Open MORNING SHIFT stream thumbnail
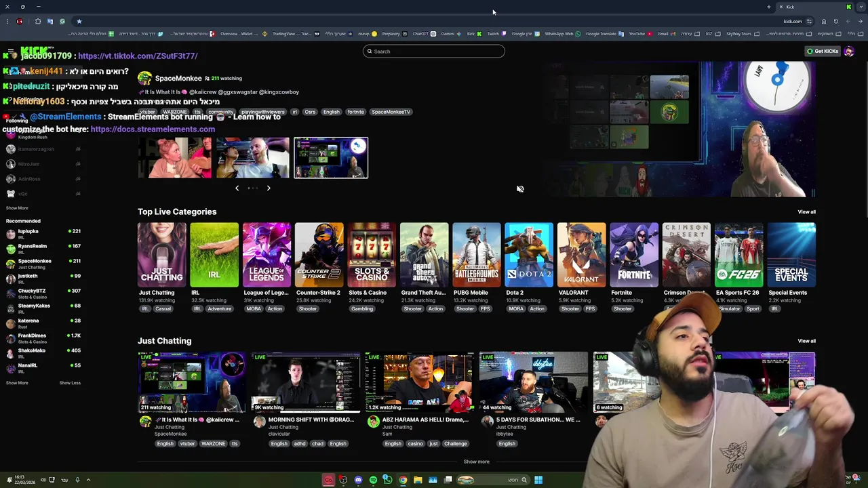The width and height of the screenshot is (868, 488). pyautogui.click(x=305, y=382)
